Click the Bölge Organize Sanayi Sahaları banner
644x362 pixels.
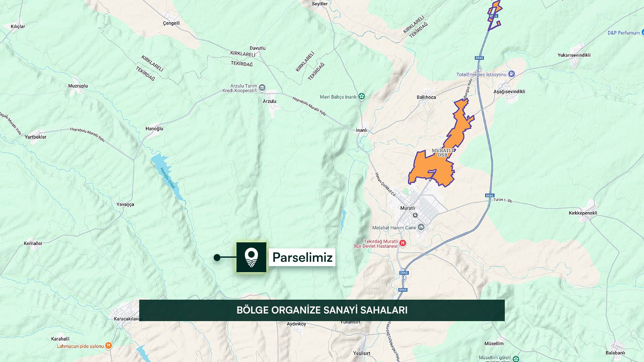point(322,310)
